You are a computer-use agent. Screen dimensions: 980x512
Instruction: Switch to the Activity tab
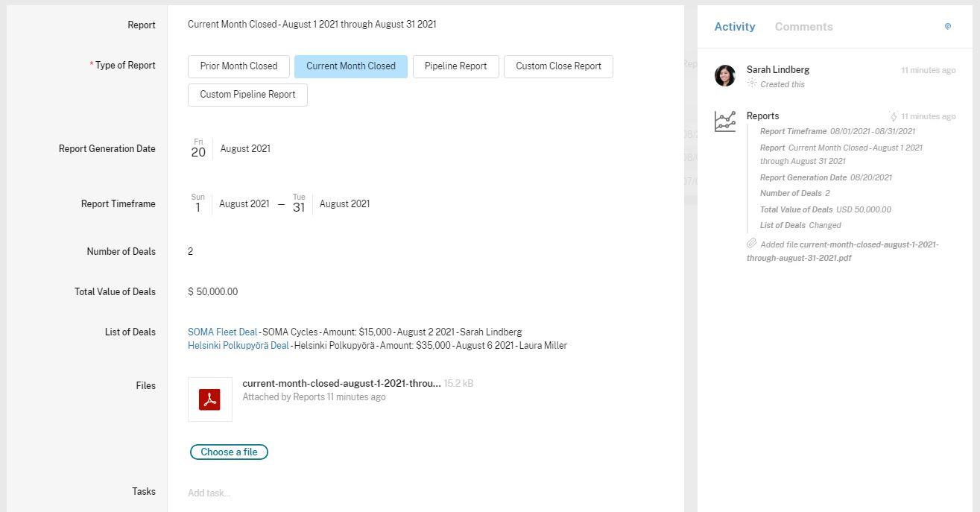click(x=734, y=27)
